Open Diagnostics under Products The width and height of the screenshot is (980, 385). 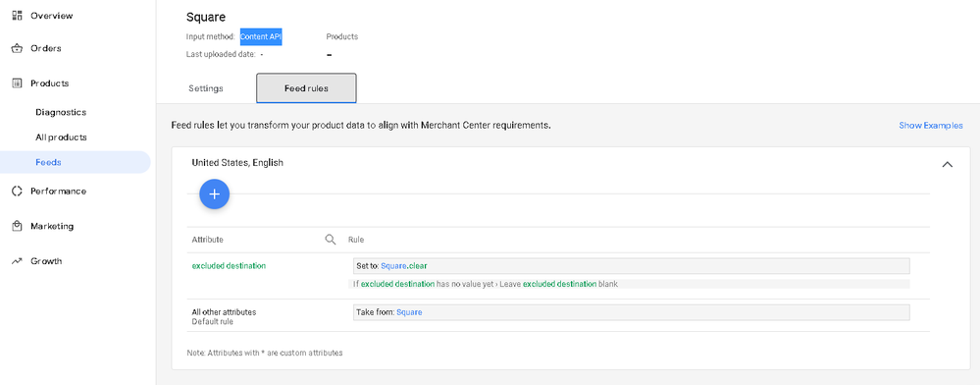click(x=61, y=112)
